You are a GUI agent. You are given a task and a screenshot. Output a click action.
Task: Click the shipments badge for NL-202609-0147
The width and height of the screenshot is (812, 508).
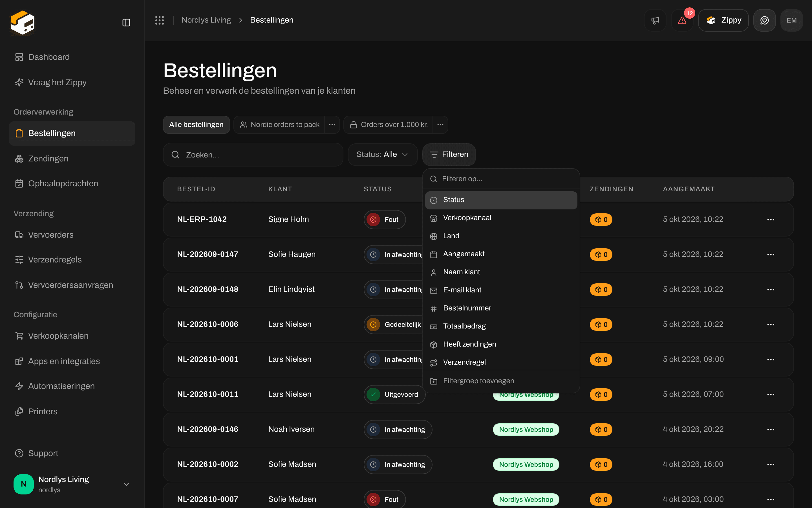point(601,255)
